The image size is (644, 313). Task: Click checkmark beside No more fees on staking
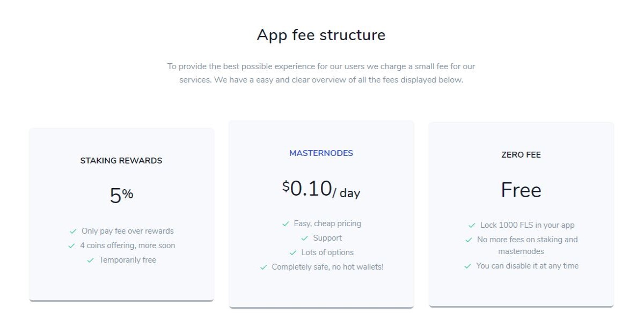click(469, 240)
